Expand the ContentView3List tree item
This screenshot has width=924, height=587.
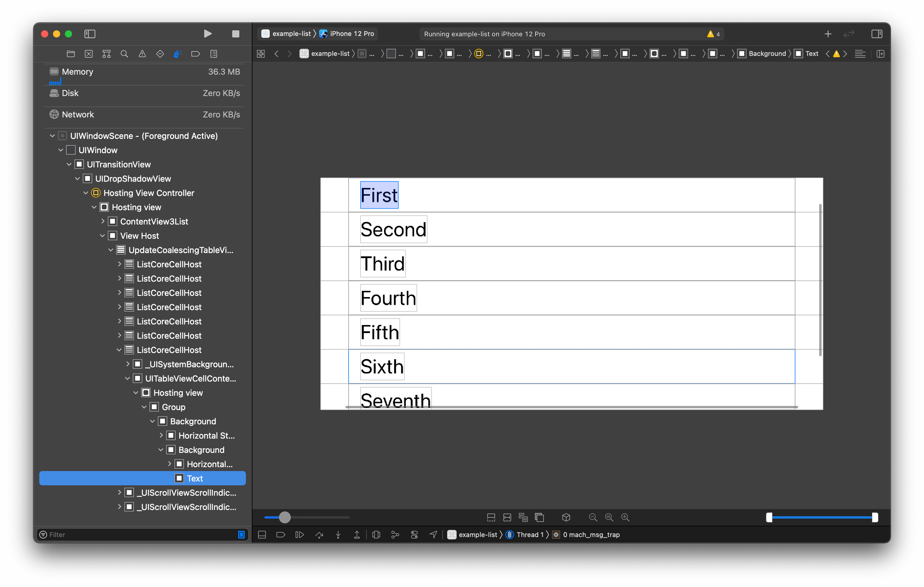(x=103, y=221)
